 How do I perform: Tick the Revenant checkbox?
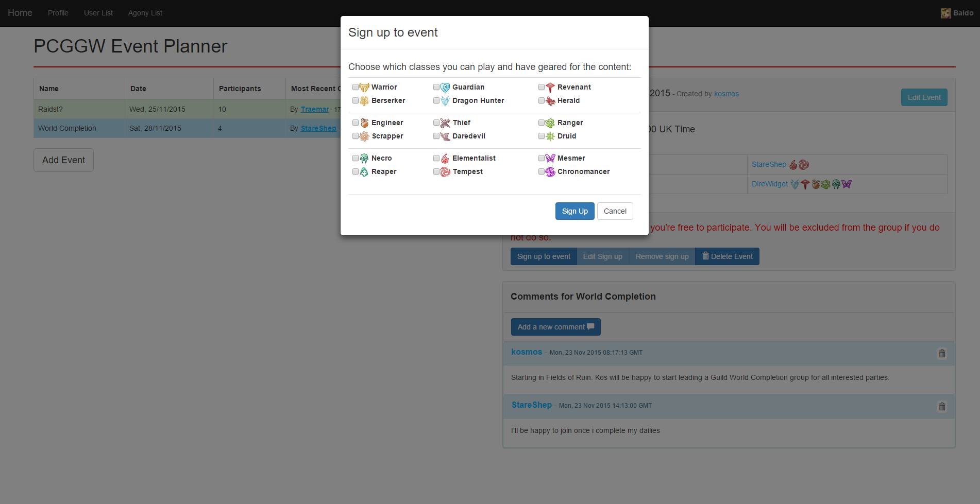(x=542, y=87)
